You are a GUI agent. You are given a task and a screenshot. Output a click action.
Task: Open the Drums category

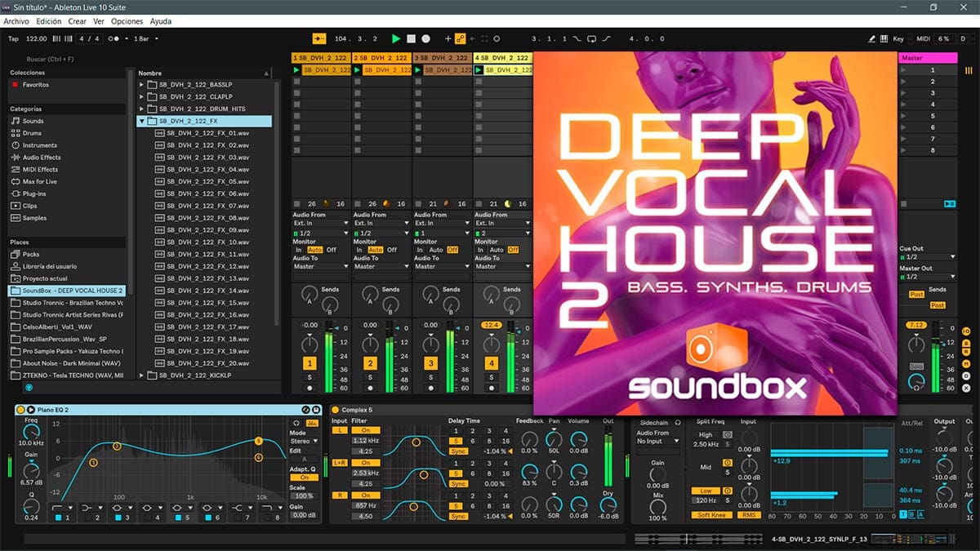point(32,133)
